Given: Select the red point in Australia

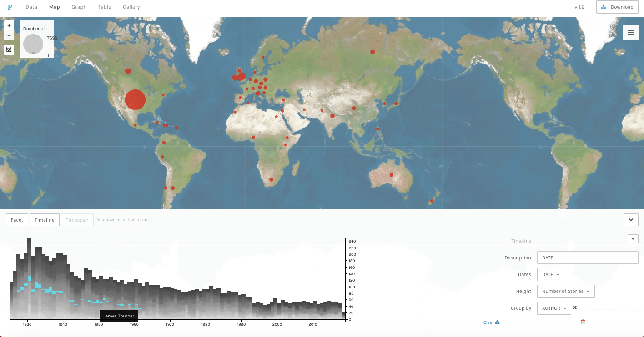Looking at the screenshot, I should click(x=391, y=175).
